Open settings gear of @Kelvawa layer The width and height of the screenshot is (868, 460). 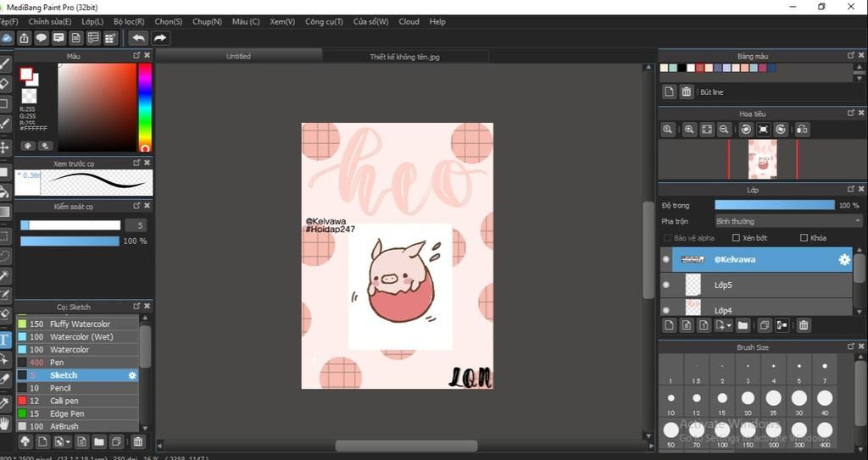[844, 259]
